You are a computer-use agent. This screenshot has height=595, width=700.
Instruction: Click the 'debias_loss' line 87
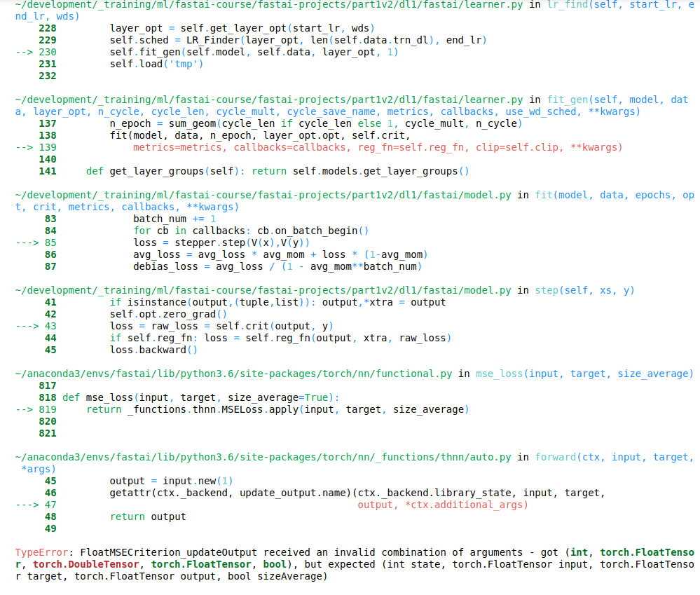pyautogui.click(x=277, y=266)
